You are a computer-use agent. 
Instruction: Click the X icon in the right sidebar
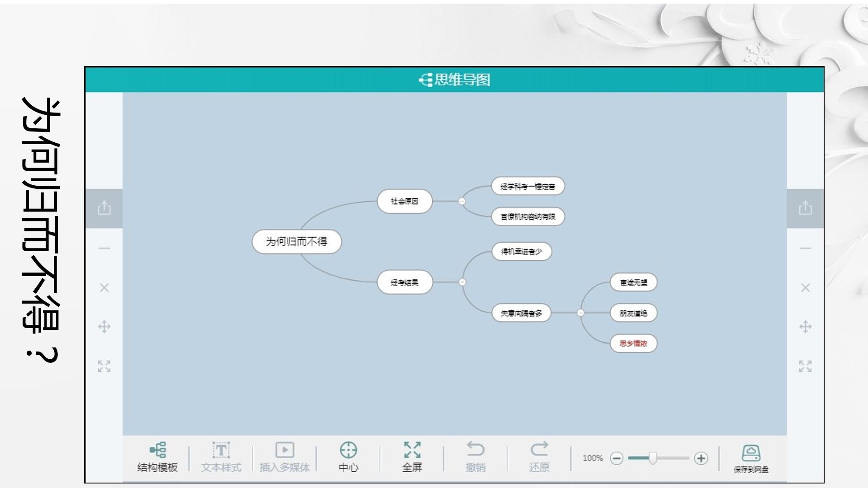tap(805, 288)
